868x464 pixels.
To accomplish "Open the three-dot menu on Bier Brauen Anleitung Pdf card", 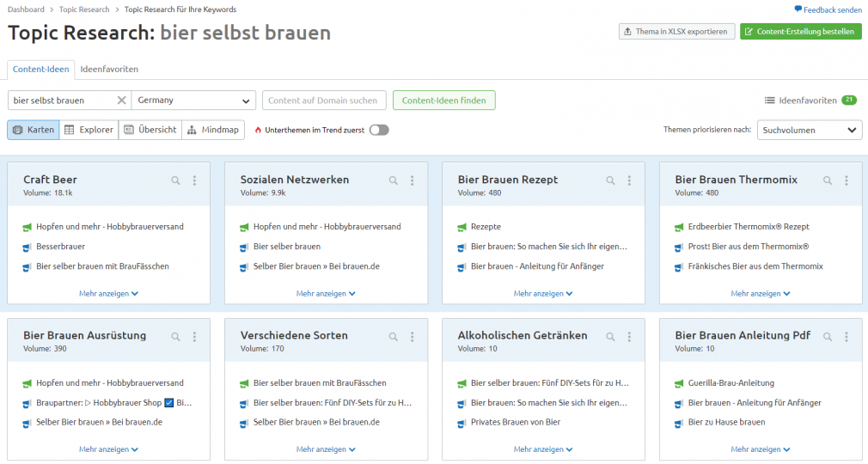I will pyautogui.click(x=847, y=337).
